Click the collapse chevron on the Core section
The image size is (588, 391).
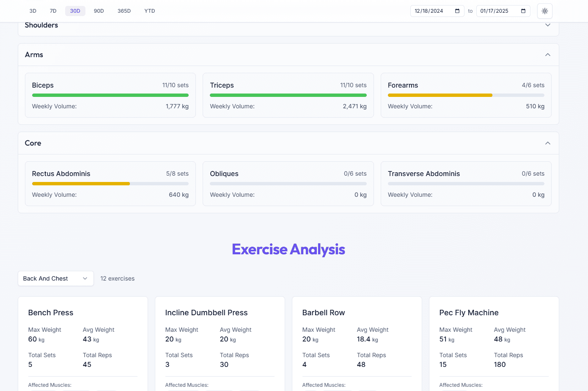(547, 143)
